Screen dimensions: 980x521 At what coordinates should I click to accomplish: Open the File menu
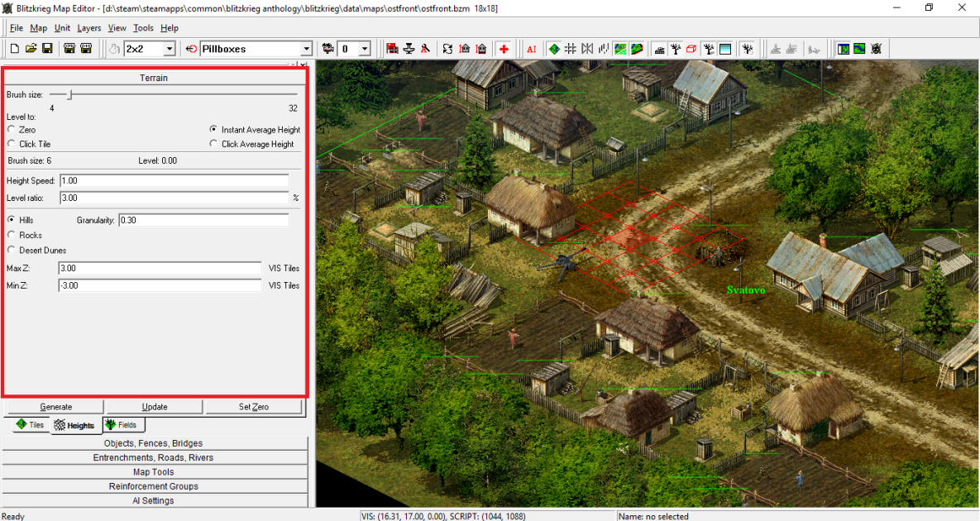click(x=17, y=27)
